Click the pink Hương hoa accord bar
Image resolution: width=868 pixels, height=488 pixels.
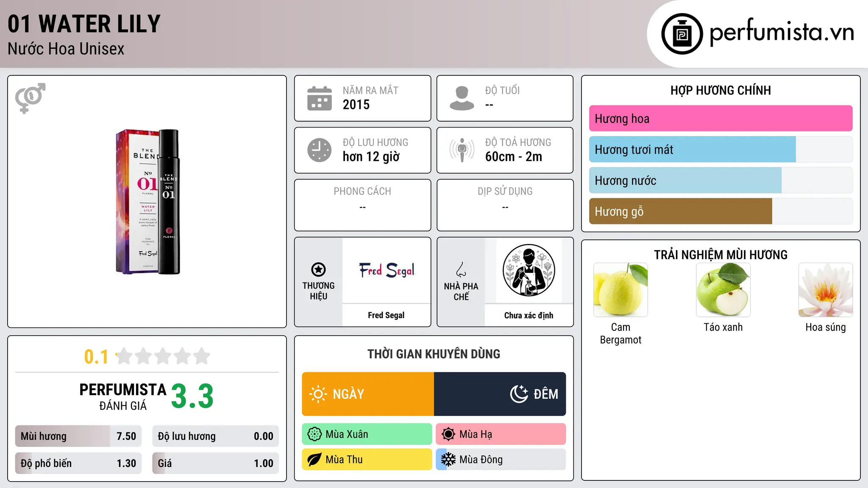tap(721, 119)
